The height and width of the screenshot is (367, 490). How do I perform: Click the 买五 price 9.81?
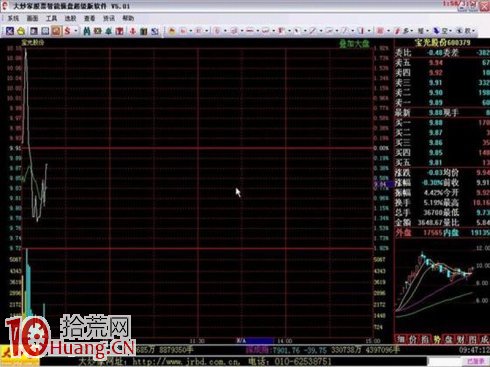436,163
